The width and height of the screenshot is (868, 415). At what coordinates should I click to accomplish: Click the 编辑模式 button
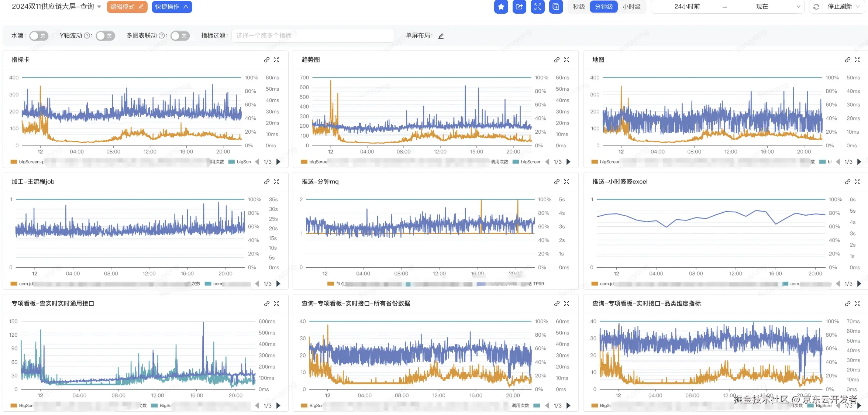[x=127, y=7]
